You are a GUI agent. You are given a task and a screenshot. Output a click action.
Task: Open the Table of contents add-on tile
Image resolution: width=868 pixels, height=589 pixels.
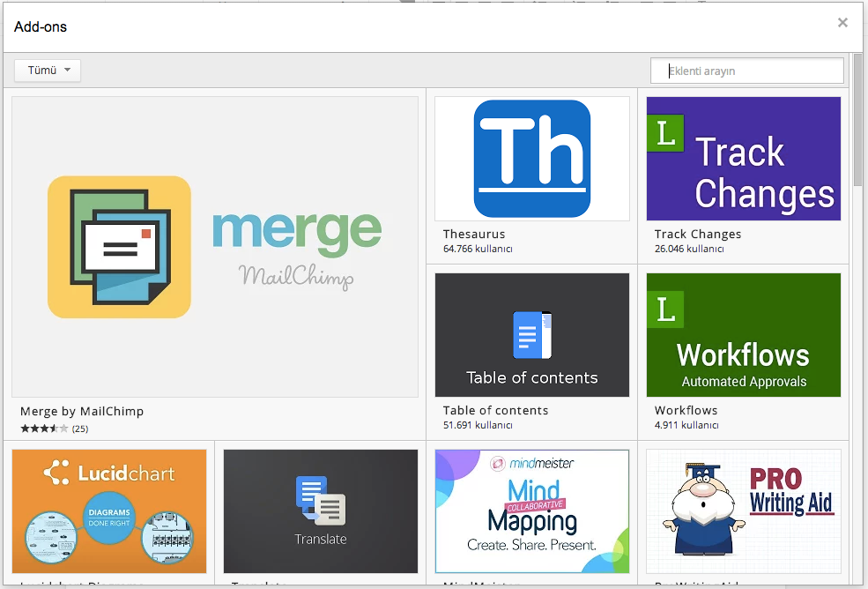click(532, 335)
